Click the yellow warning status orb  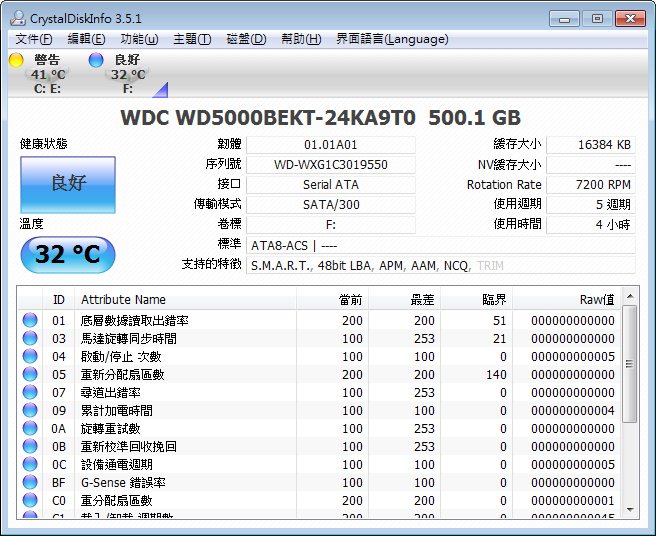[x=16, y=60]
